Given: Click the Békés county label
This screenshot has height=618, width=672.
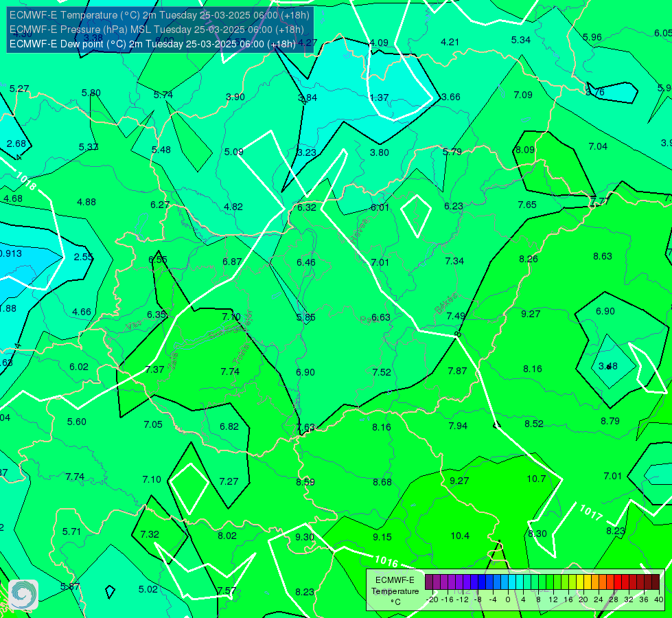Looking at the screenshot, I should (446, 304).
